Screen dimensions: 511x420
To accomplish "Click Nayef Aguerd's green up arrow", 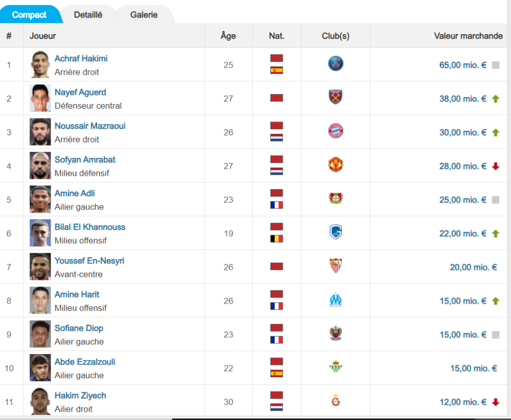I will (495, 99).
